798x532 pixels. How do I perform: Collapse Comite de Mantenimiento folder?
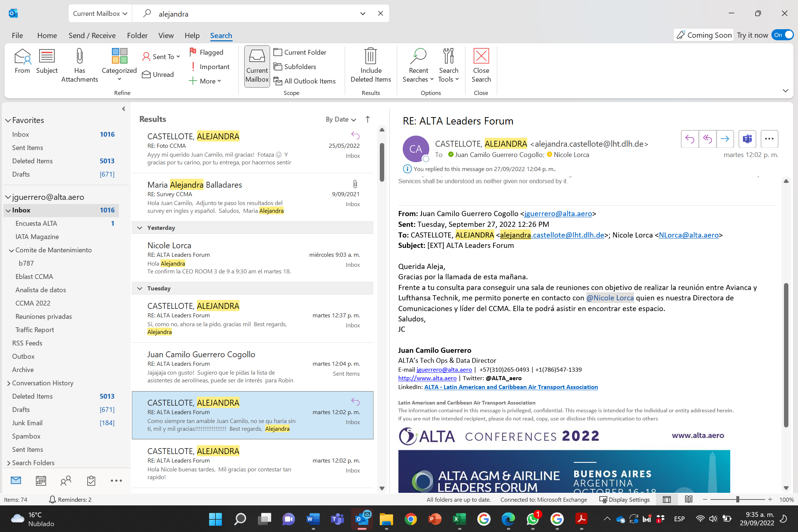coord(11,250)
